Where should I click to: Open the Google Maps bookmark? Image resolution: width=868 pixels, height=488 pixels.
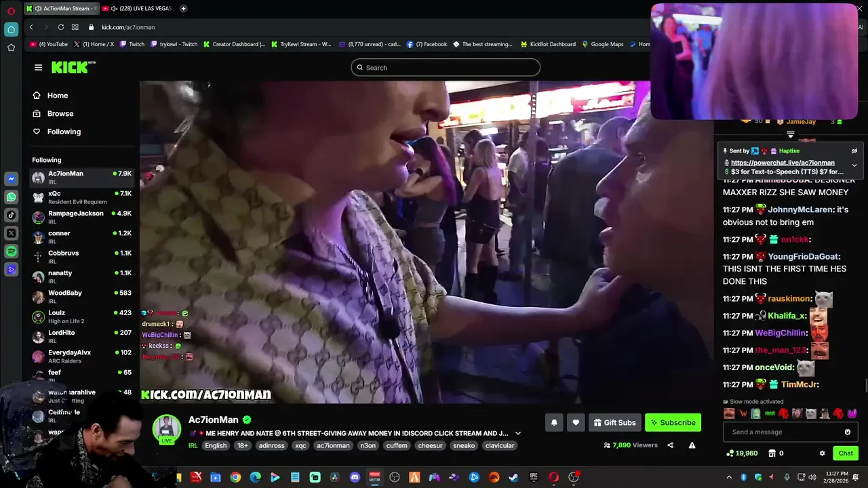click(603, 44)
